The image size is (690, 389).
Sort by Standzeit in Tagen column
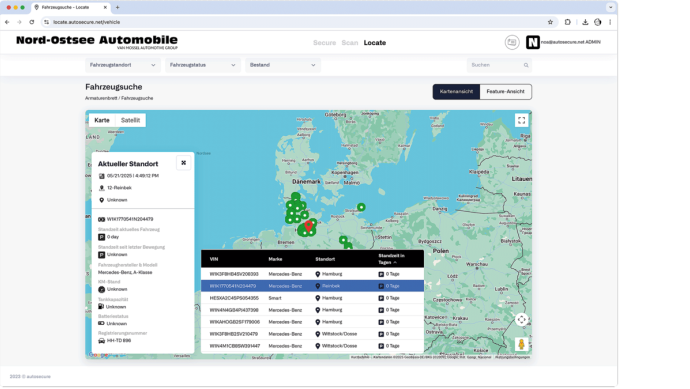pos(391,259)
